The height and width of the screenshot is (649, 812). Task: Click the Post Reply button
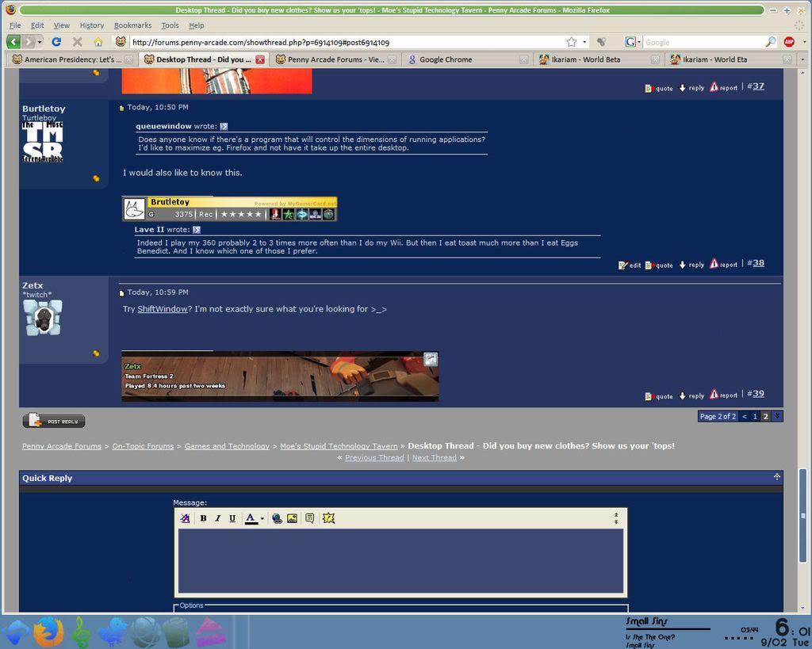(x=54, y=422)
